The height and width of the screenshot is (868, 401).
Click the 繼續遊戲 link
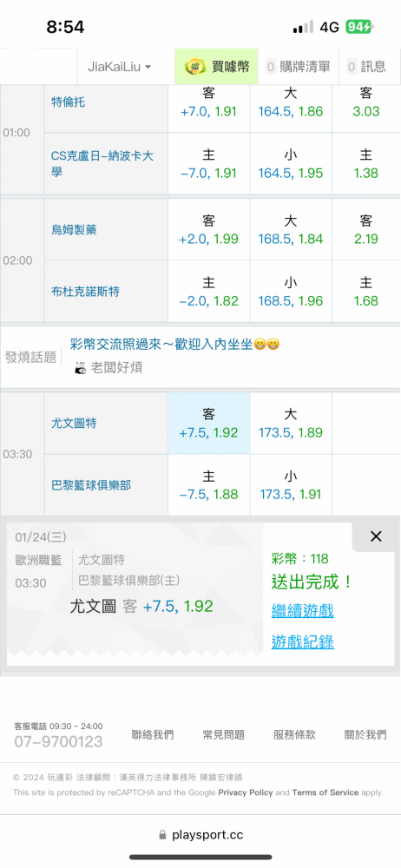(302, 611)
